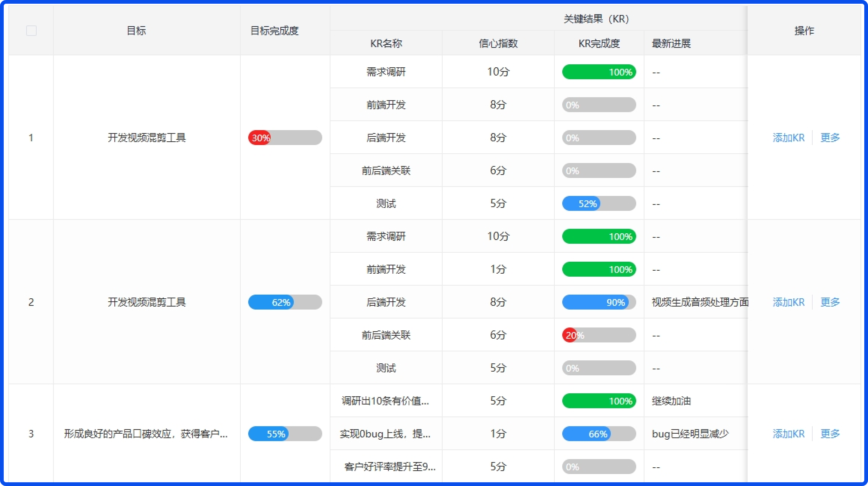The height and width of the screenshot is (486, 868).
Task: Open 更多 options for objective 3
Action: 830,434
